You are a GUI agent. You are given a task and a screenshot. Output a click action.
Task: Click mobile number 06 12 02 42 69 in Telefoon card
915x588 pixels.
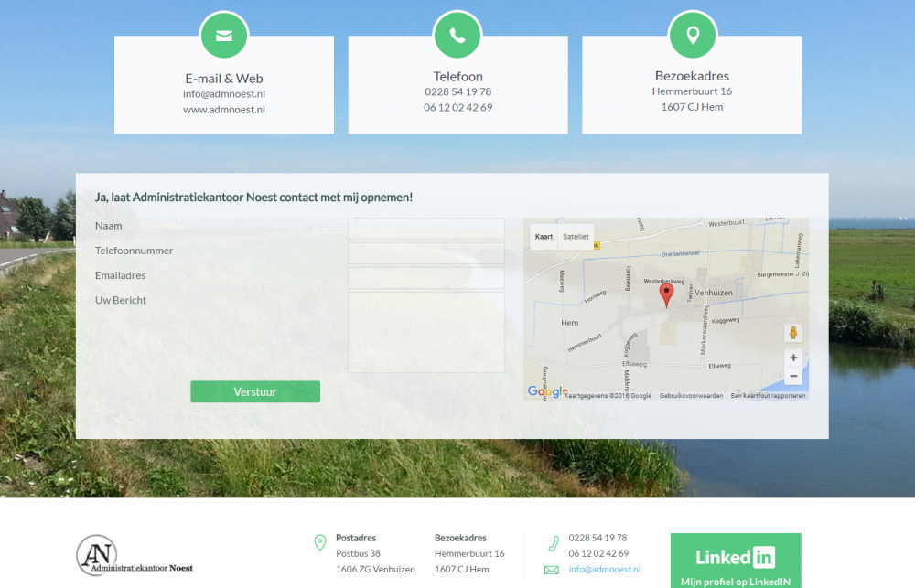pos(458,108)
